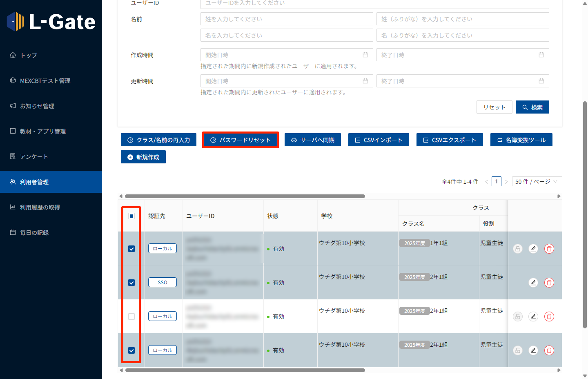588x379 pixels.
Task: Click the delete icon in the SSO user row
Action: click(549, 283)
